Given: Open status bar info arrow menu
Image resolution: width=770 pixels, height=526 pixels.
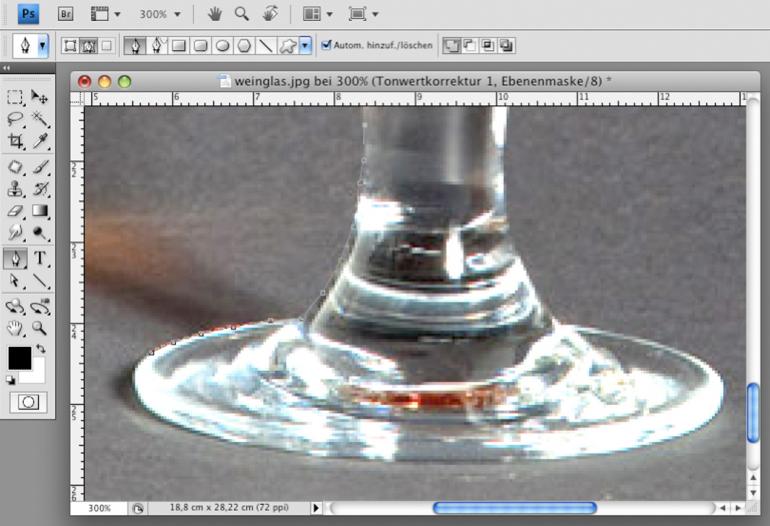Looking at the screenshot, I should point(316,508).
